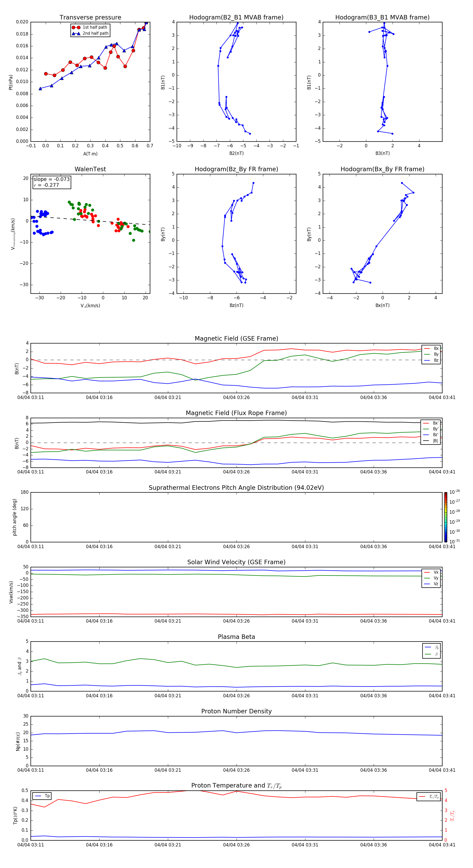Select the 'Vz' legend entry
The width and height of the screenshot is (473, 868).
coord(431,584)
